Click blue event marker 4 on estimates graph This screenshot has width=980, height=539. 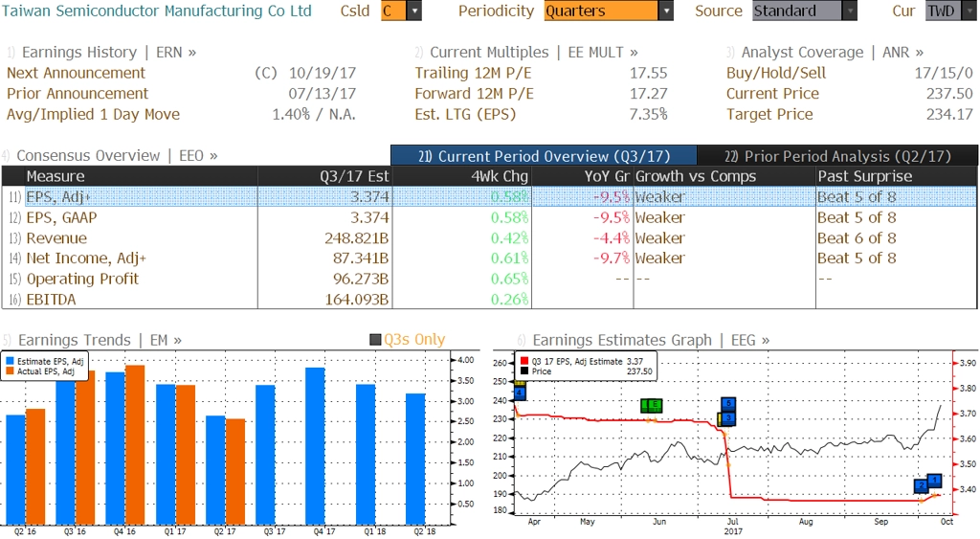click(519, 393)
